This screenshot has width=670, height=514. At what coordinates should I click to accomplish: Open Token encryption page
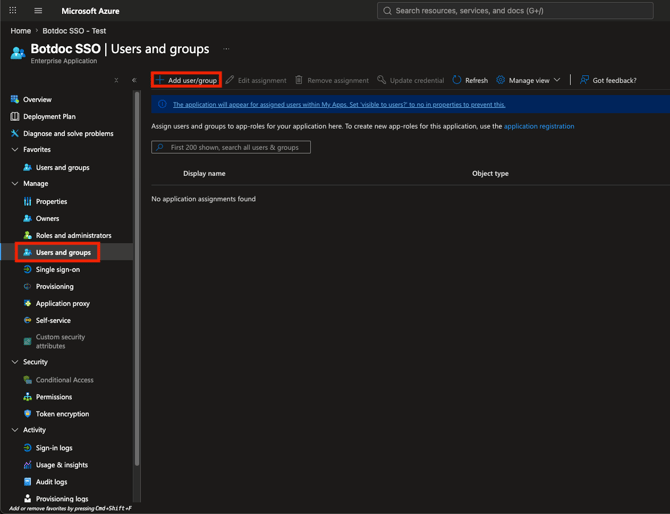pos(62,414)
